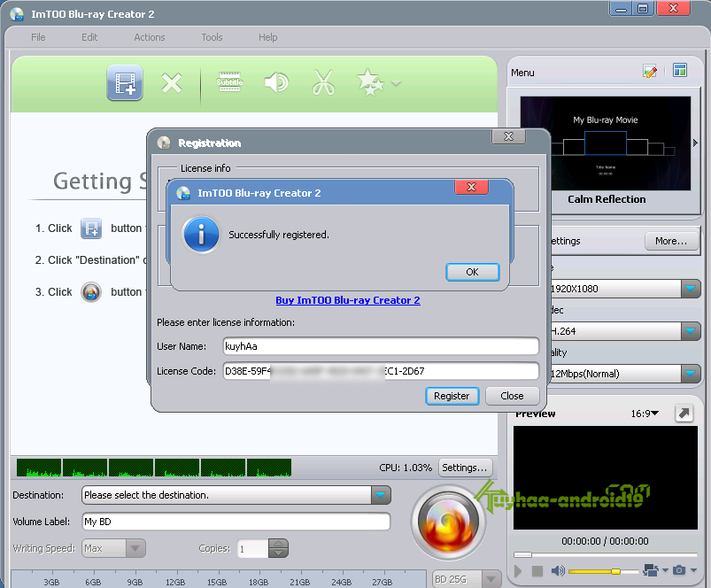Expand the 12Mbps(Normal) quality dropdown
711x588 pixels.
tap(690, 374)
